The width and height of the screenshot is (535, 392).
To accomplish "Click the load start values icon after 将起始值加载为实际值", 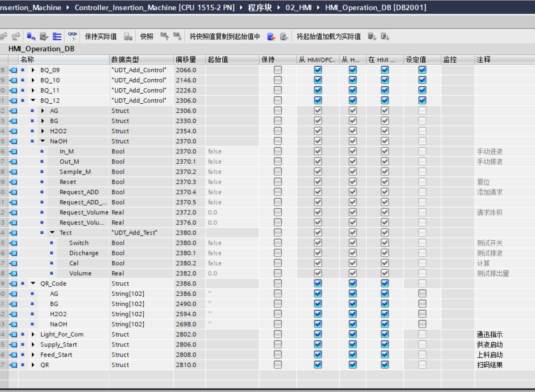I will [372, 36].
